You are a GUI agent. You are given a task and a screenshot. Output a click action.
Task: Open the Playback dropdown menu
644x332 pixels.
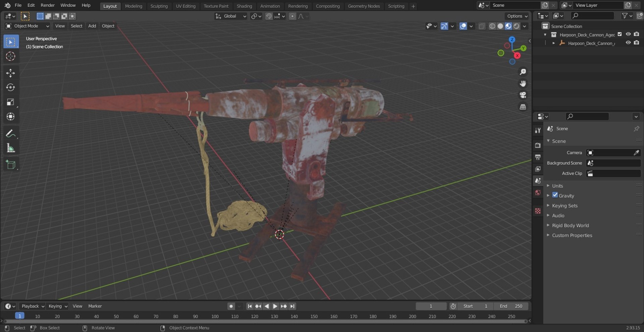[33, 306]
